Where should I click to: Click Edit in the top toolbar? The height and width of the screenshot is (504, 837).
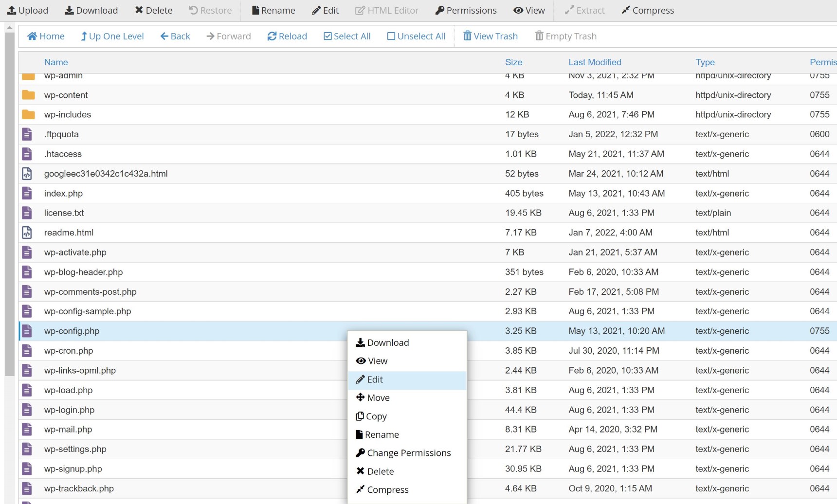coord(326,10)
